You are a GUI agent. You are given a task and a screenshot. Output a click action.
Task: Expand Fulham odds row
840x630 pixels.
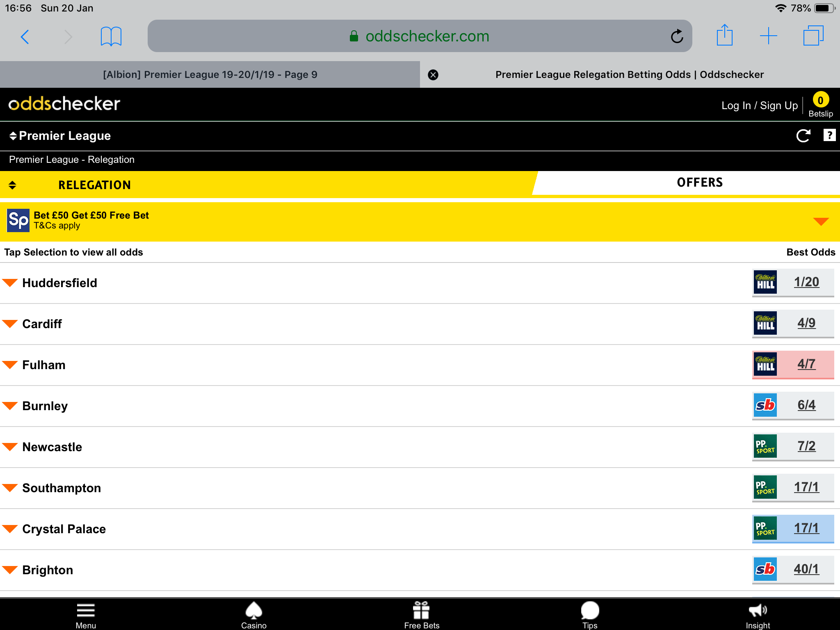pos(10,365)
